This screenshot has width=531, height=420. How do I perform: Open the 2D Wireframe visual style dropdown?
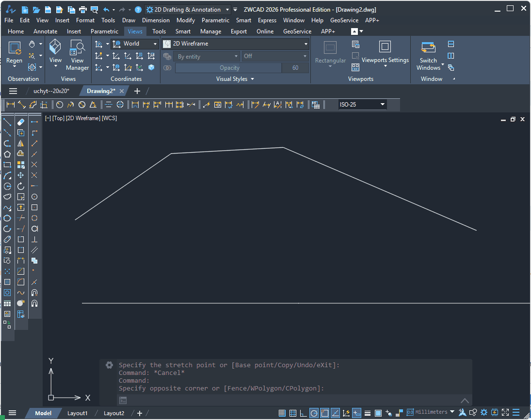tap(235, 44)
